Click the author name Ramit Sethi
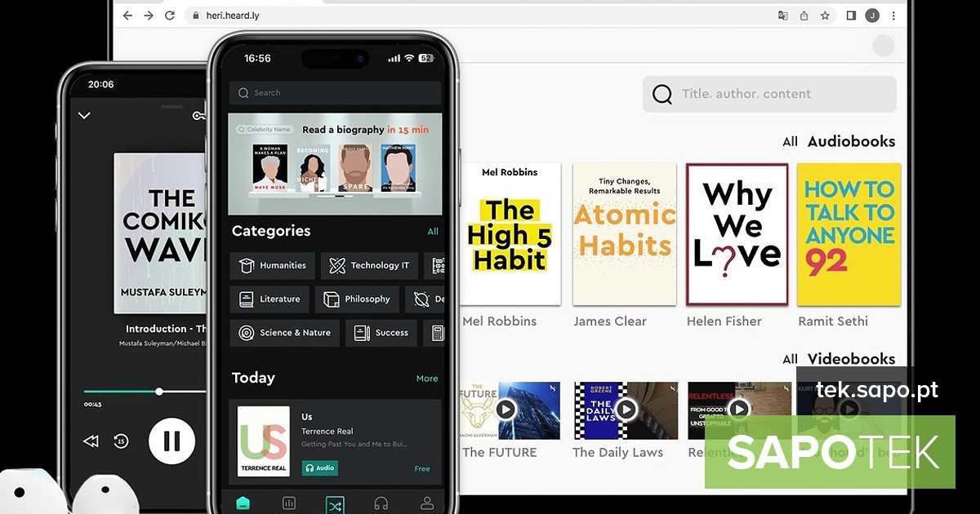 tap(833, 321)
